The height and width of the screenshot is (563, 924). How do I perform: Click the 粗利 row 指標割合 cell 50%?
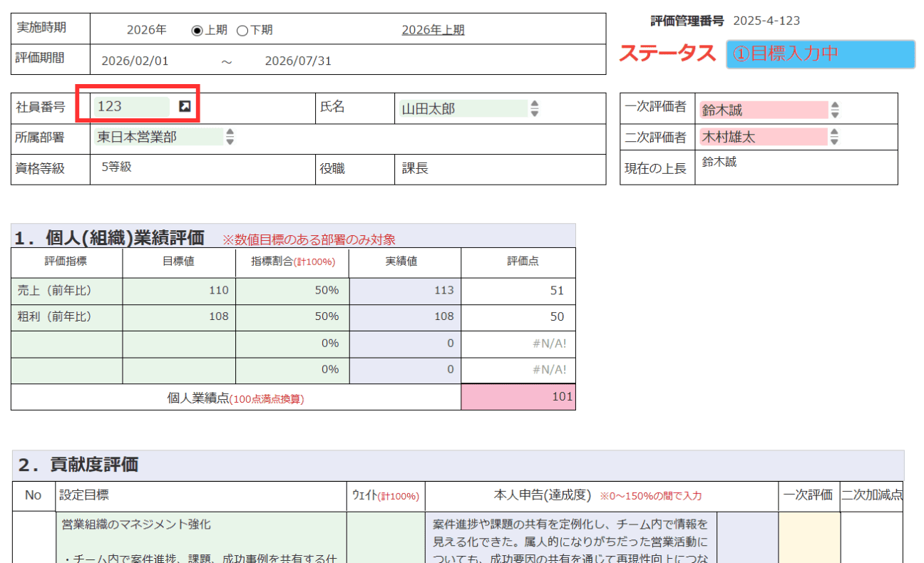tap(292, 317)
